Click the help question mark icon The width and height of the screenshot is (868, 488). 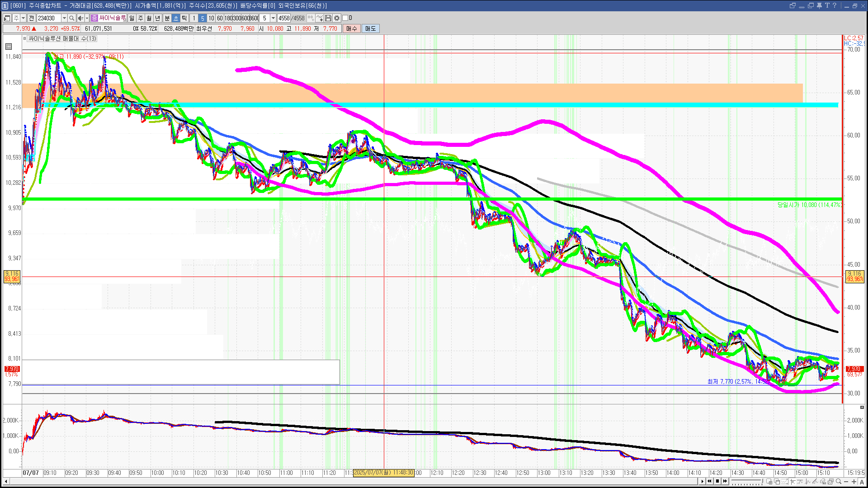[835, 5]
